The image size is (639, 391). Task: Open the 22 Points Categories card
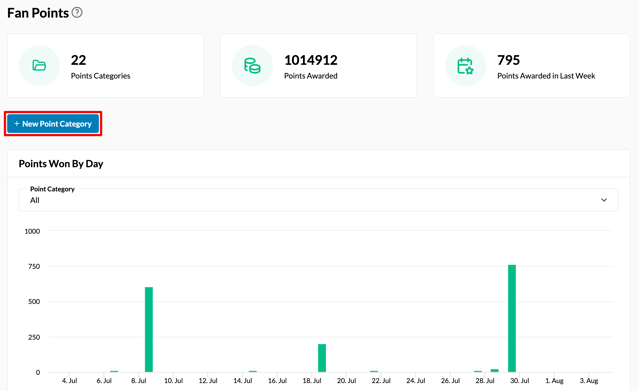[x=106, y=66]
